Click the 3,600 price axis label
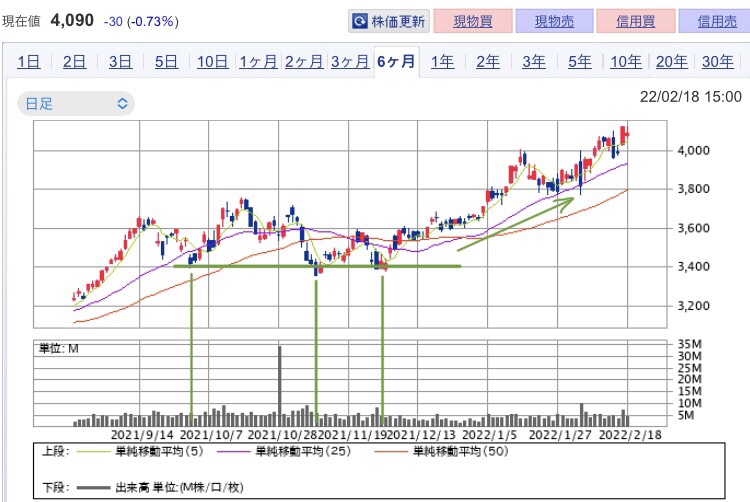The height and width of the screenshot is (502, 750). click(693, 228)
